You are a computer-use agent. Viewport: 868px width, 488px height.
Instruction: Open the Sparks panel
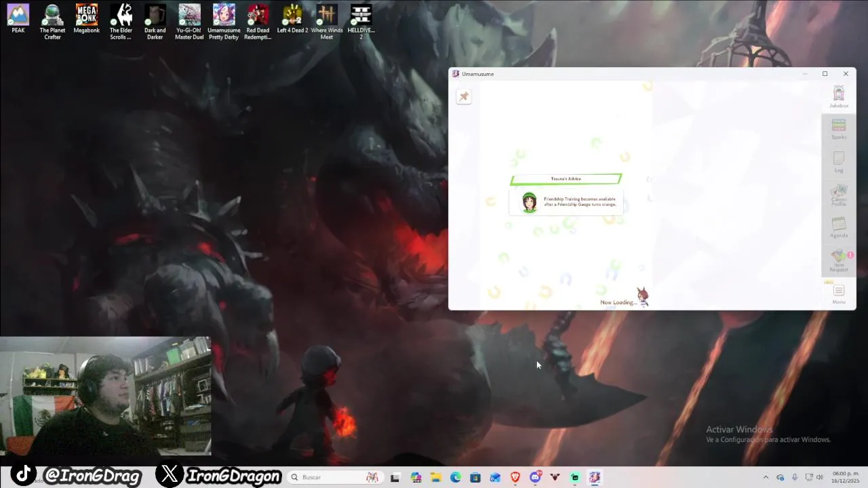[839, 129]
